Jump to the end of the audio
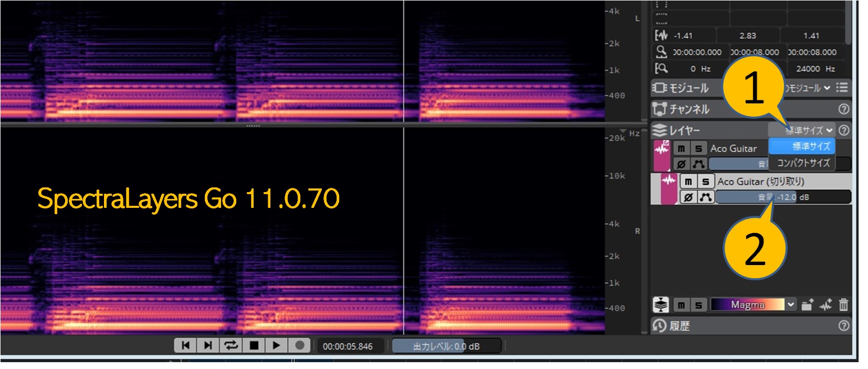This screenshot has height=369, width=868. coord(208,345)
